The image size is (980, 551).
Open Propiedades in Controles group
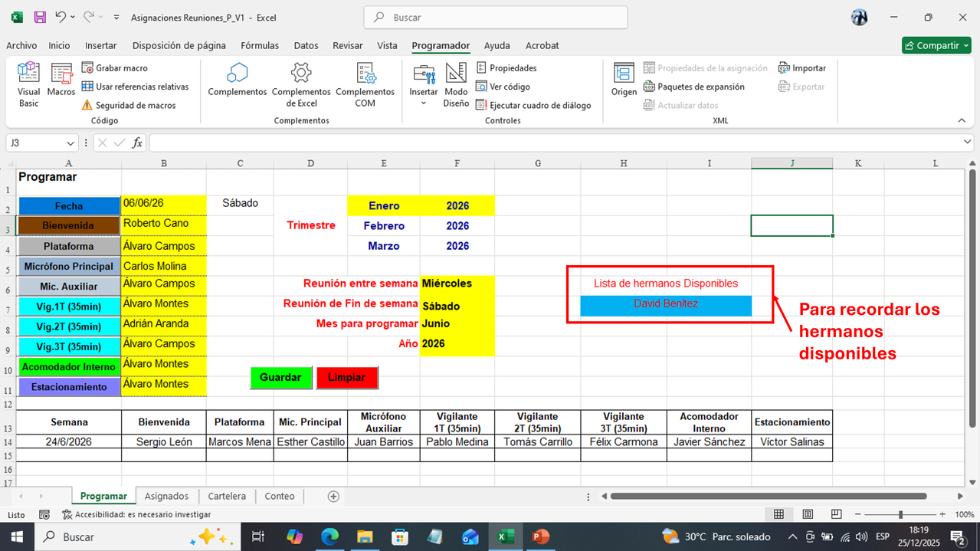506,68
